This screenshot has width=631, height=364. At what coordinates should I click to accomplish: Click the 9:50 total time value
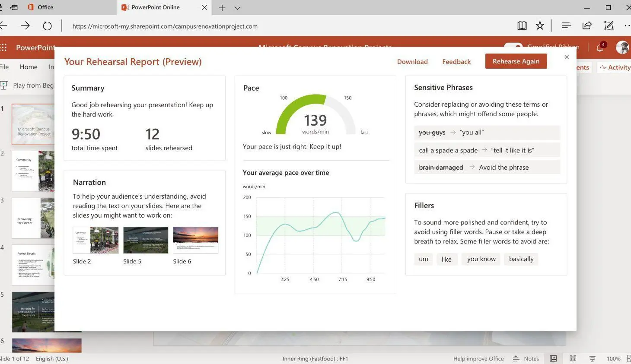[x=86, y=134]
